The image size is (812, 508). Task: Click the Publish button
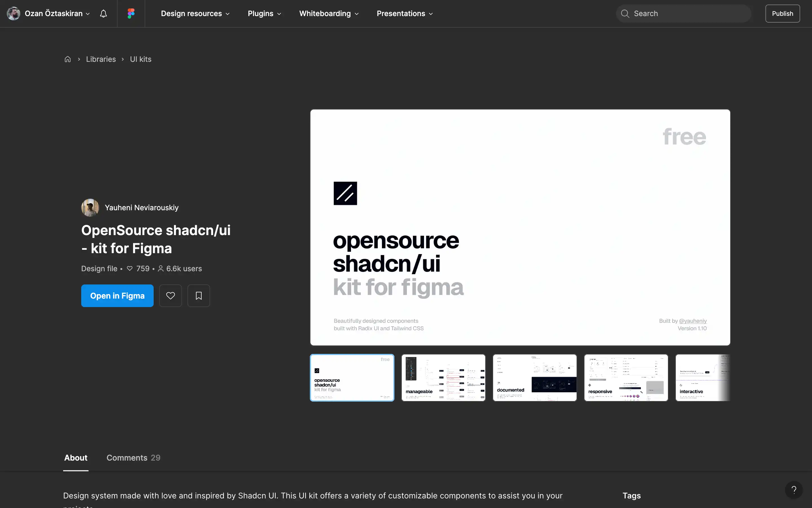(x=782, y=14)
